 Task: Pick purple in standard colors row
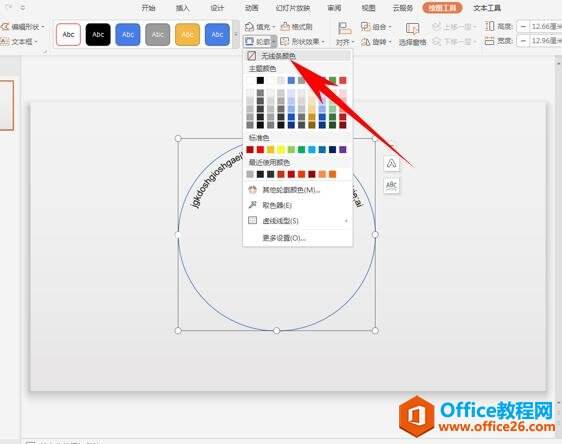pyautogui.click(x=343, y=149)
